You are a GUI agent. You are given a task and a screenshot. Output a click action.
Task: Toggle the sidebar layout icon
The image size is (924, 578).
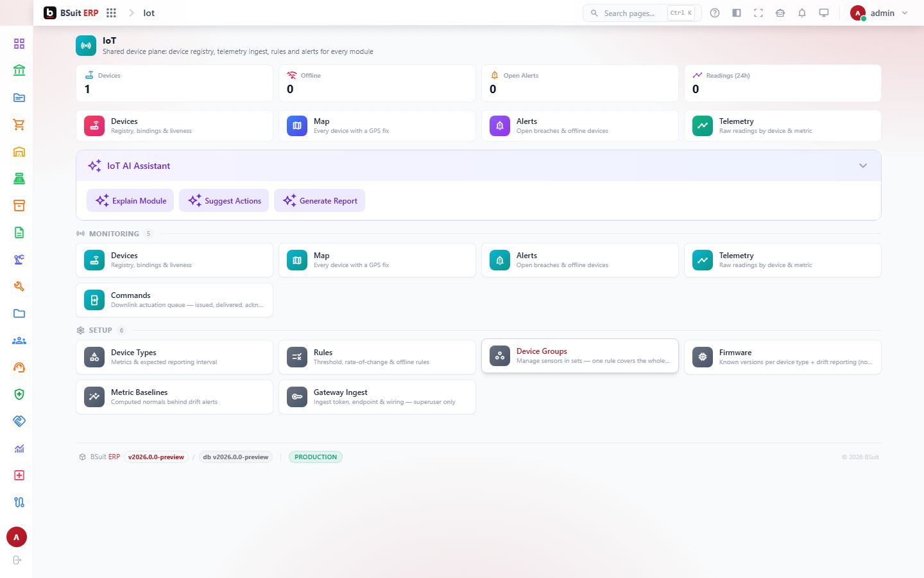pyautogui.click(x=737, y=13)
